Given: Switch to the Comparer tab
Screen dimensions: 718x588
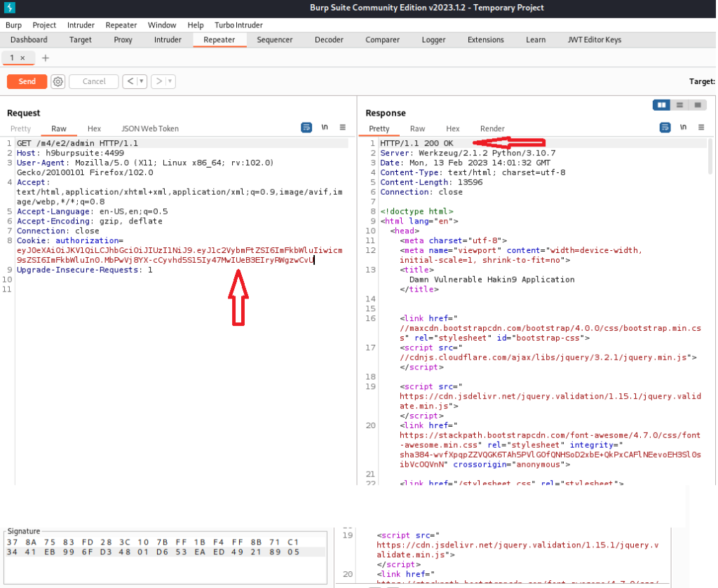Looking at the screenshot, I should [x=383, y=40].
